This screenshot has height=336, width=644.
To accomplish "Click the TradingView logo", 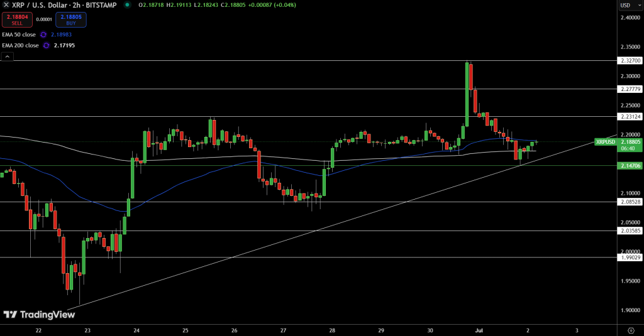I will [40, 315].
